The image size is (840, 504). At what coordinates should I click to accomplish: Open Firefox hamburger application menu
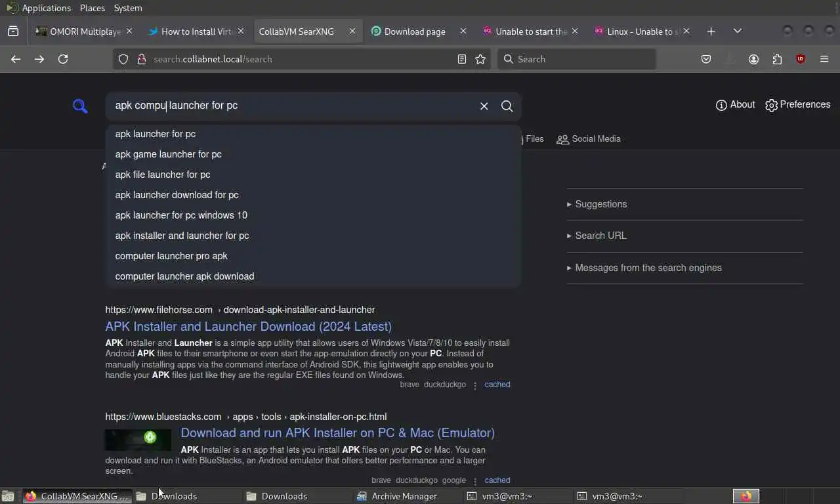tap(824, 59)
